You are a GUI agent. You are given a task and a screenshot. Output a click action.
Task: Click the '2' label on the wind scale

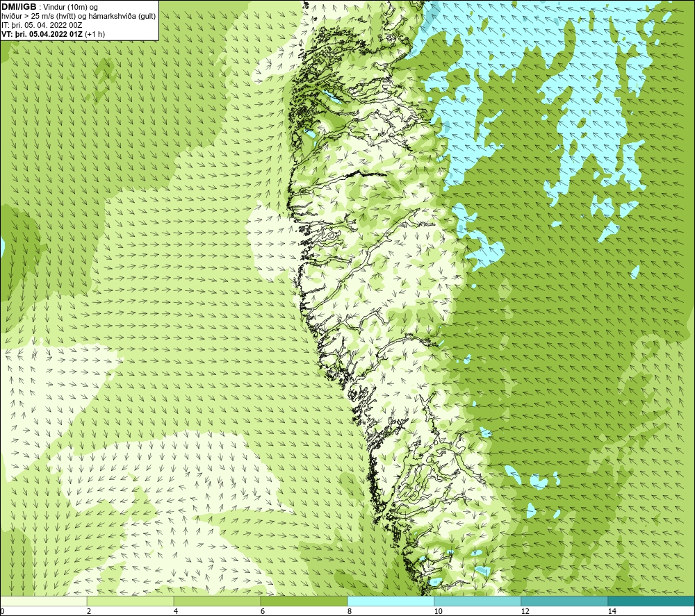pyautogui.click(x=89, y=612)
